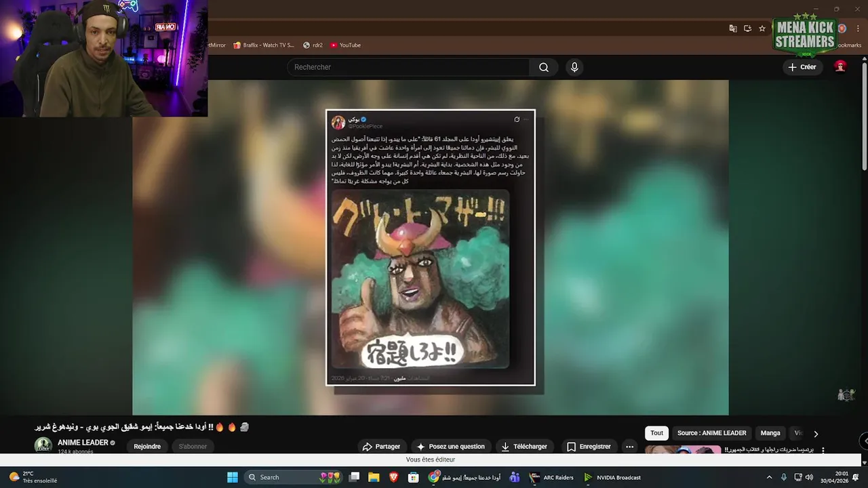The height and width of the screenshot is (488, 868).
Task: Show more filter chips with right chevron
Action: coord(816,434)
